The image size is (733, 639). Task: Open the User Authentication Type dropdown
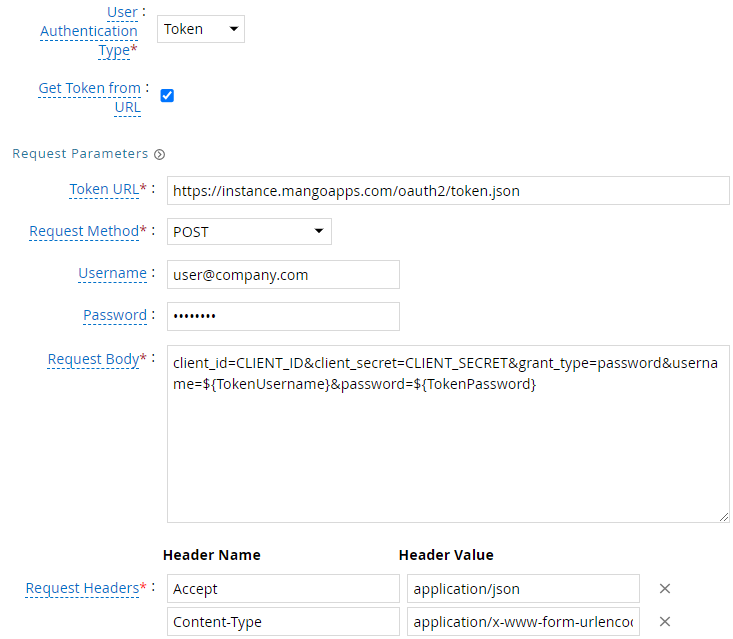point(201,29)
